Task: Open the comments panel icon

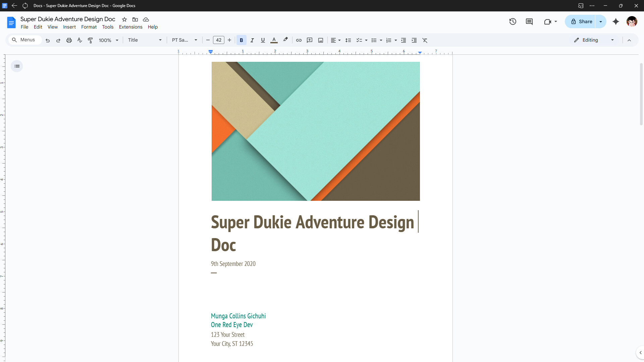Action: click(x=529, y=21)
